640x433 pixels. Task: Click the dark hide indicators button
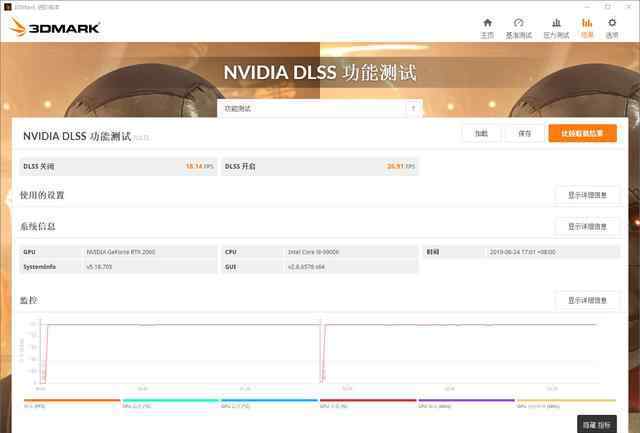pos(597,424)
